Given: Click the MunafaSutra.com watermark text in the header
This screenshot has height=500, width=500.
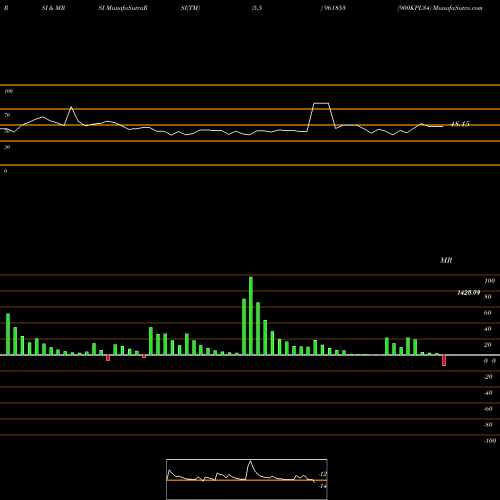Looking at the screenshot, I should pos(458,8).
